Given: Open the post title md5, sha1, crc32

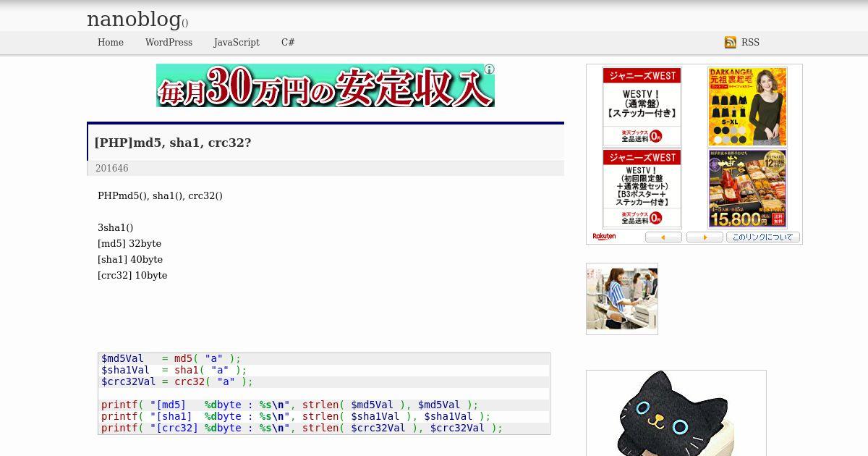Looking at the screenshot, I should (x=173, y=143).
